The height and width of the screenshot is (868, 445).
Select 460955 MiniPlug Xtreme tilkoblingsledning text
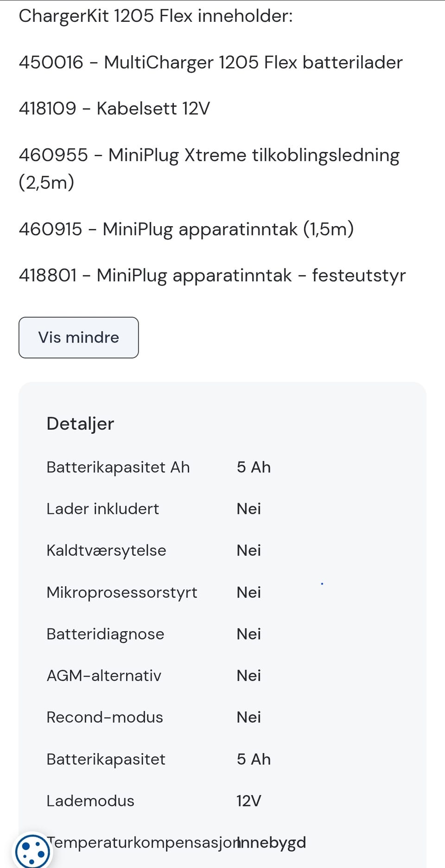point(209,156)
